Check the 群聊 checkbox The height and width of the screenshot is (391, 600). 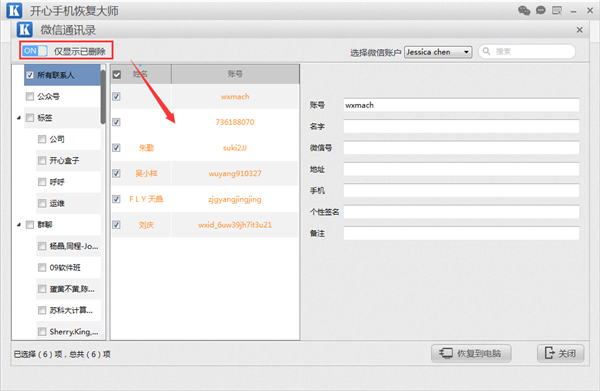click(x=30, y=225)
